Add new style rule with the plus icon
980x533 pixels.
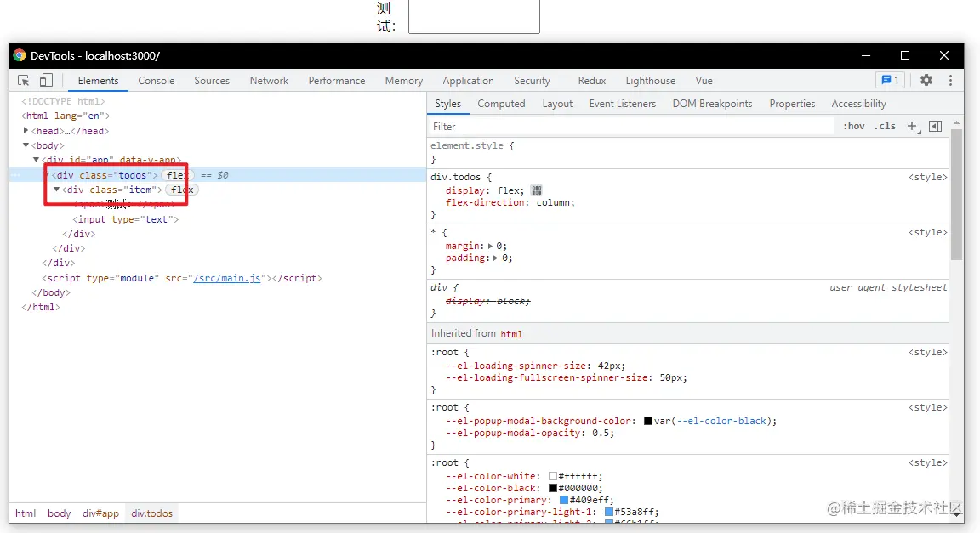(x=912, y=126)
